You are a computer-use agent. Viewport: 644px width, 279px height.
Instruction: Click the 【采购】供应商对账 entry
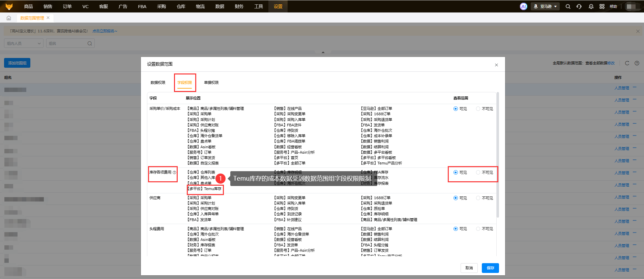(203, 125)
